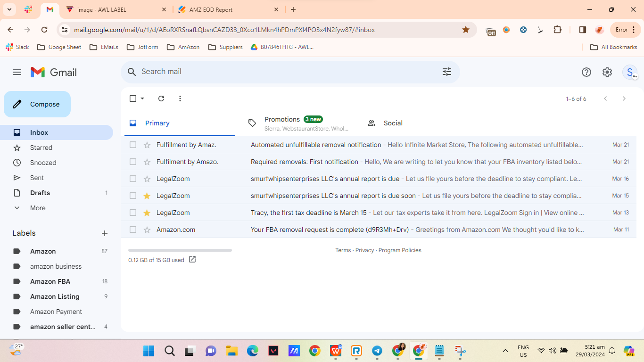Launch Telegram from the taskbar
Screen dimensions: 644x362
tap(377, 351)
